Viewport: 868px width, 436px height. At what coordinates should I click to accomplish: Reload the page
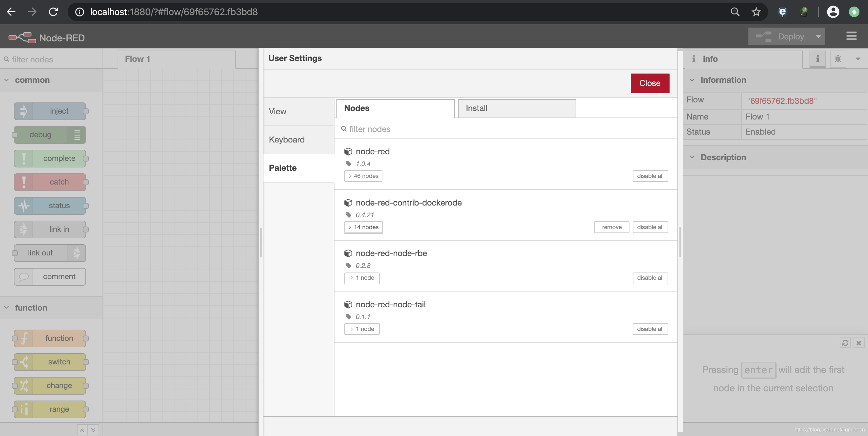(53, 12)
